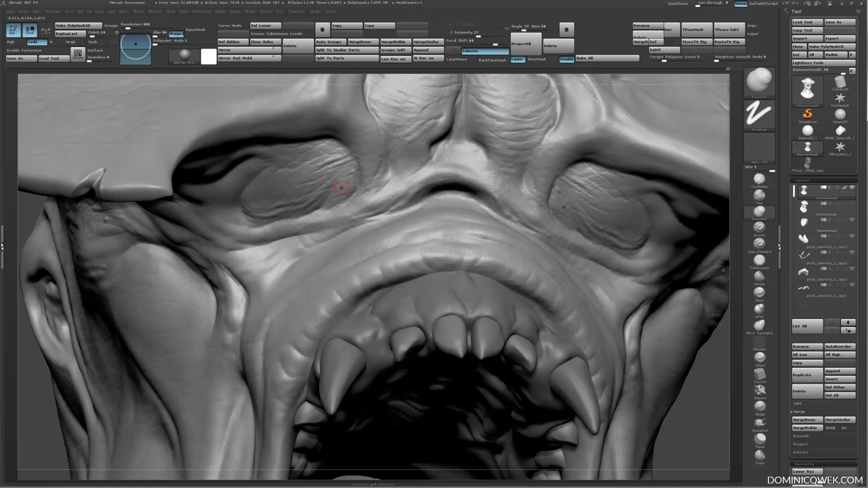Image resolution: width=868 pixels, height=488 pixels.
Task: Click the white main color swatch
Action: click(x=208, y=56)
